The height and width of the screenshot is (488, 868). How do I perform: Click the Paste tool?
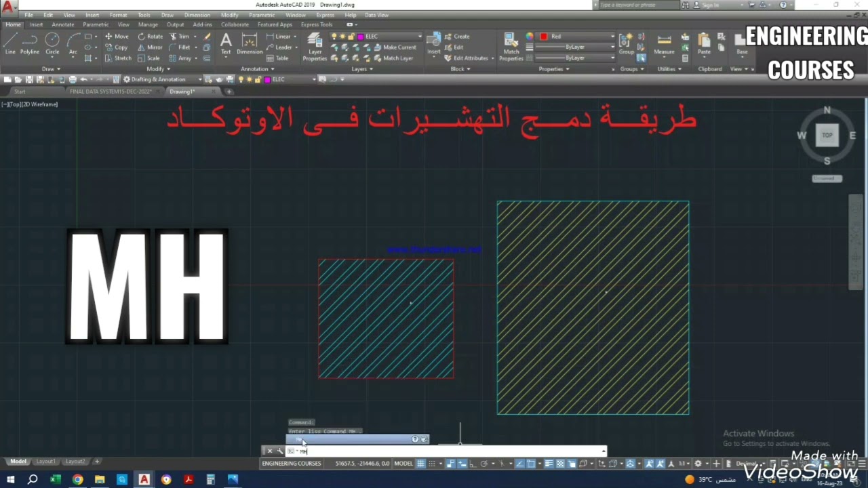coord(704,44)
